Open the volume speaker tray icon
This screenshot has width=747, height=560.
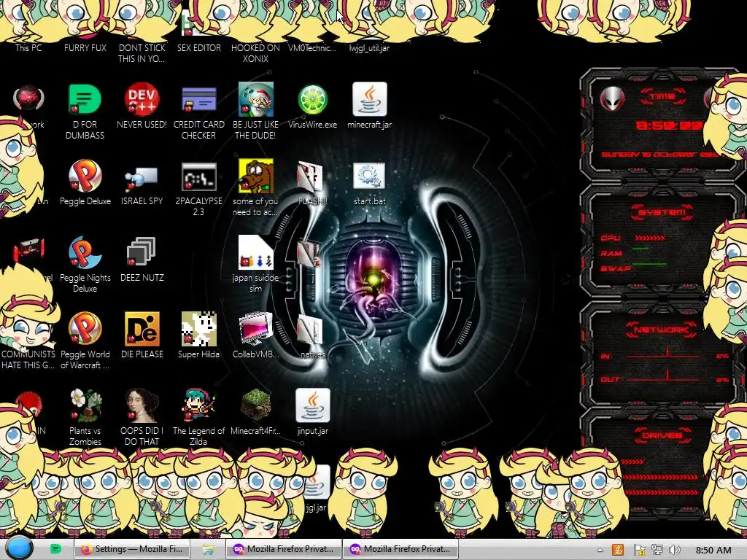[x=674, y=550]
